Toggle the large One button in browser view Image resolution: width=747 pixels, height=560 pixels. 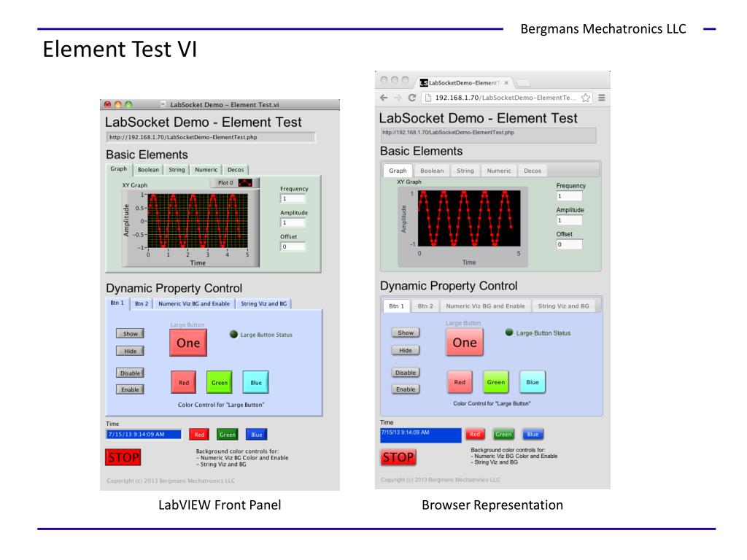(465, 343)
